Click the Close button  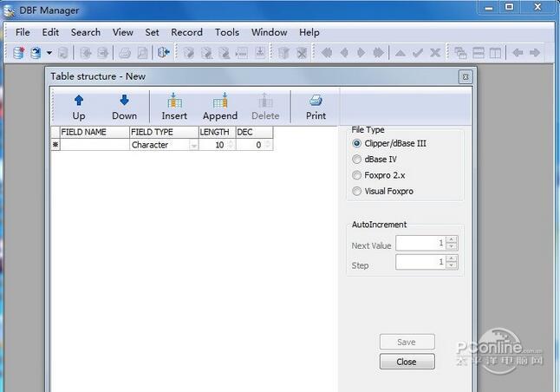point(407,362)
